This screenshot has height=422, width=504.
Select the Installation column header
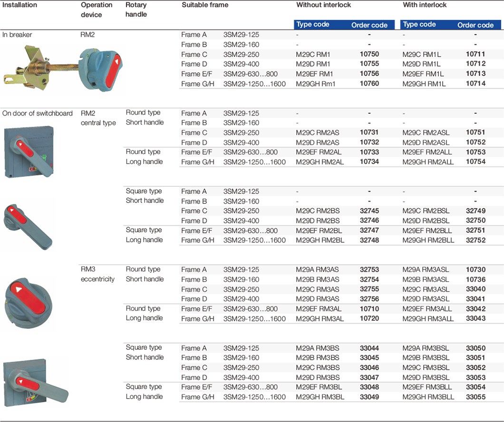tap(19, 5)
